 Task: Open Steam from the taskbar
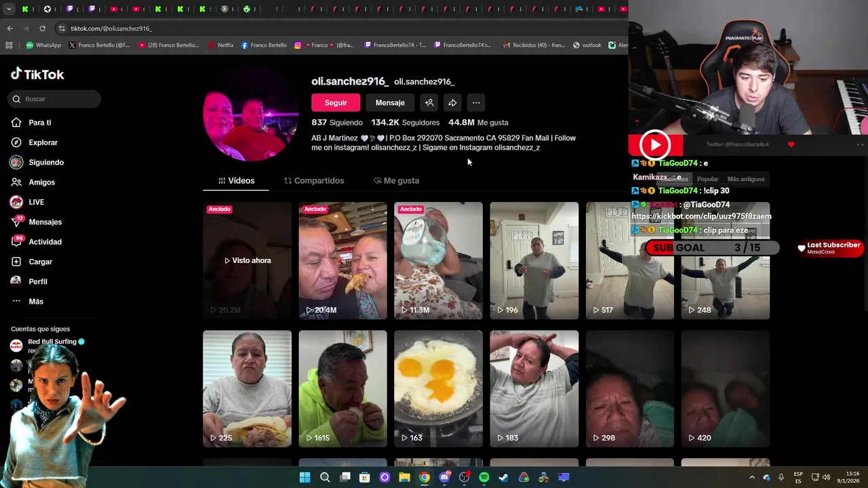504,478
